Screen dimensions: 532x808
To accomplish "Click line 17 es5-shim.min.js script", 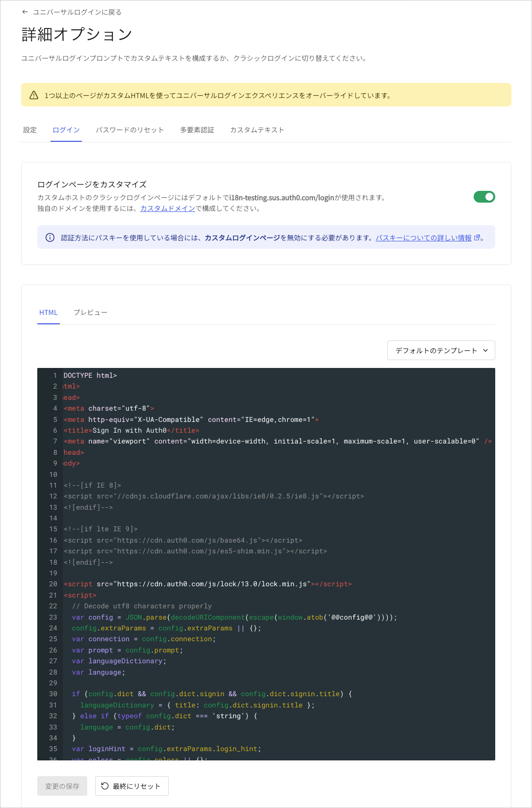I will click(195, 551).
